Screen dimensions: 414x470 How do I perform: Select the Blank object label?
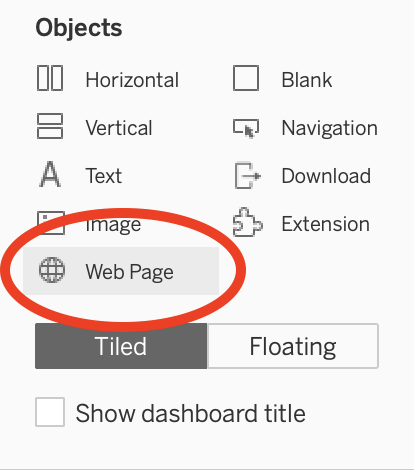point(307,80)
